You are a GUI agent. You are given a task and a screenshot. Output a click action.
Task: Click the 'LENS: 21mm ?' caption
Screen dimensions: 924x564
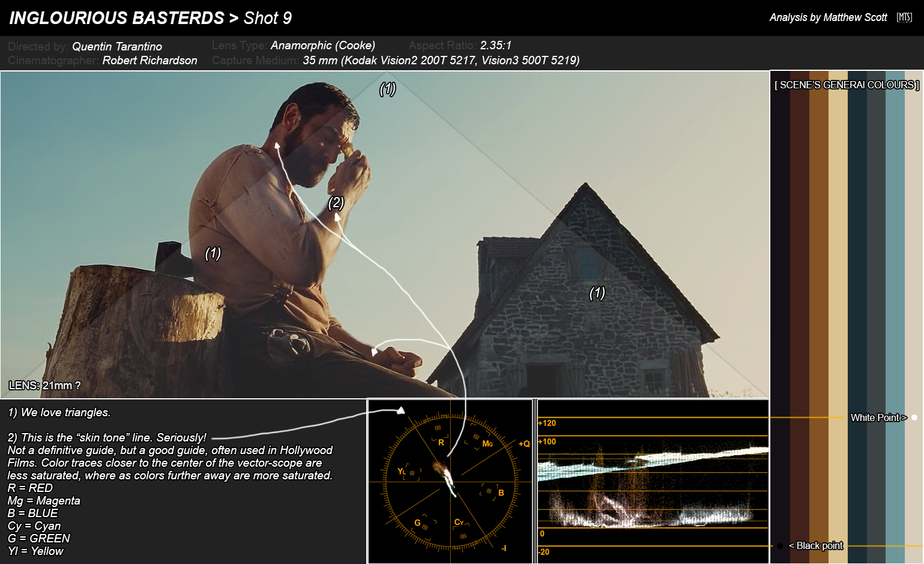pos(44,386)
